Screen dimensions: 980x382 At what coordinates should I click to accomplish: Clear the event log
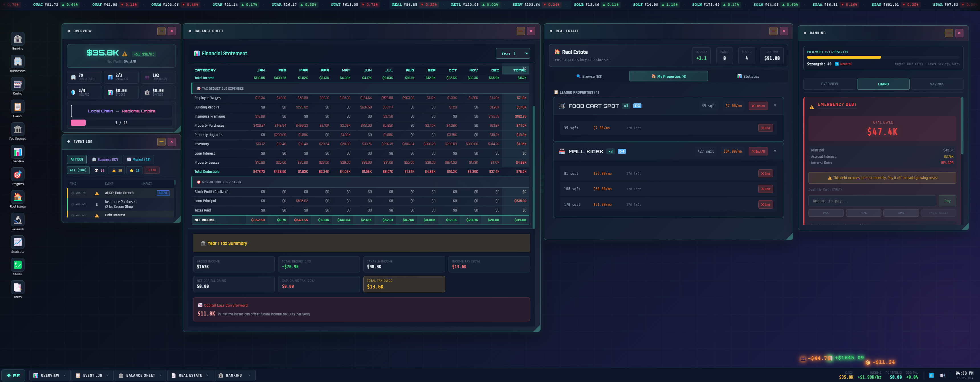click(x=151, y=170)
